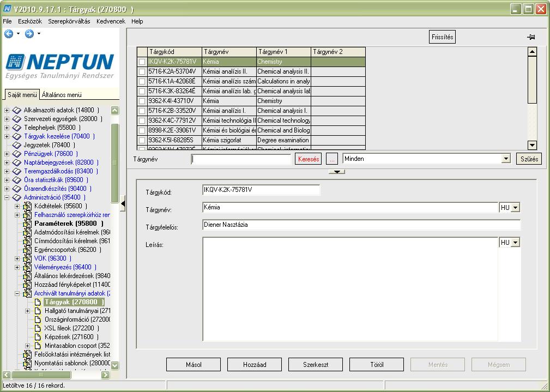
Task: Switch to the Általános menü tab
Action: point(62,95)
